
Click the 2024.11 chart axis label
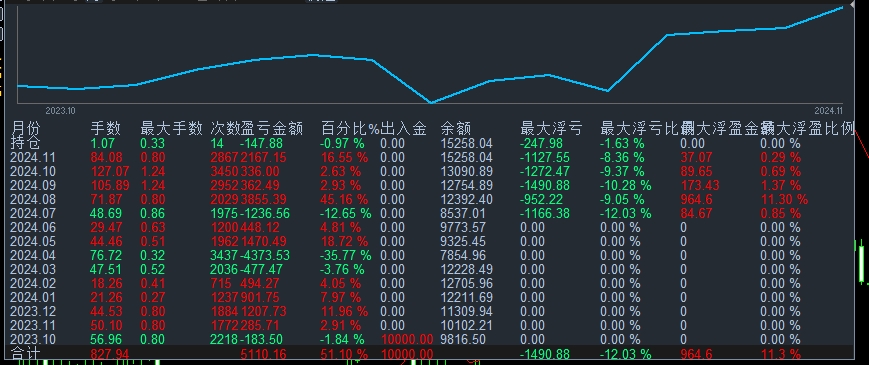[x=828, y=111]
